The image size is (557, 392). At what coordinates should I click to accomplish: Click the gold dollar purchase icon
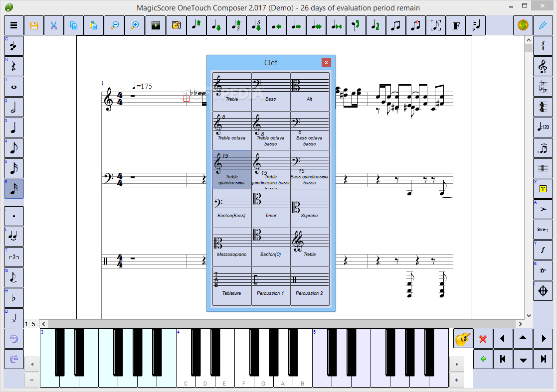[x=523, y=25]
